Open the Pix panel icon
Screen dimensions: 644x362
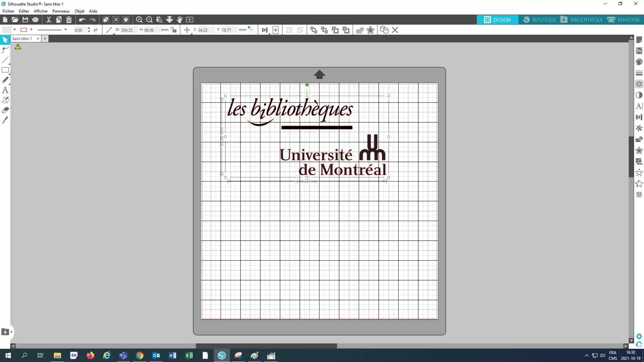coord(639,51)
